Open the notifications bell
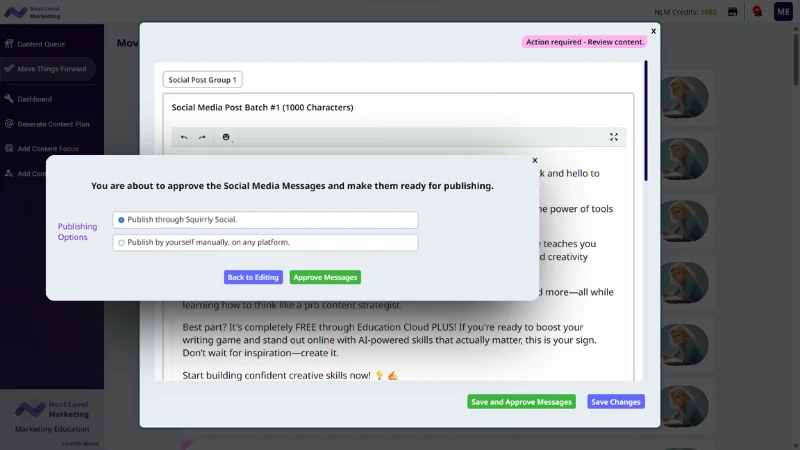Image resolution: width=800 pixels, height=450 pixels. pos(757,12)
